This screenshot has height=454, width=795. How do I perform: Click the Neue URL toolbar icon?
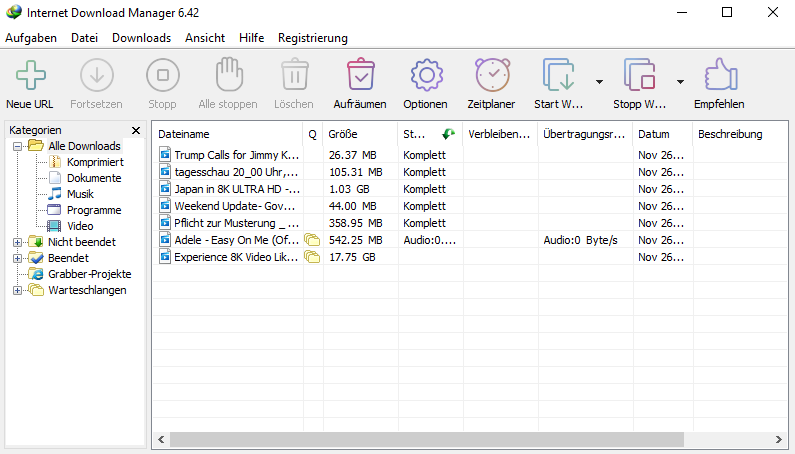click(31, 76)
